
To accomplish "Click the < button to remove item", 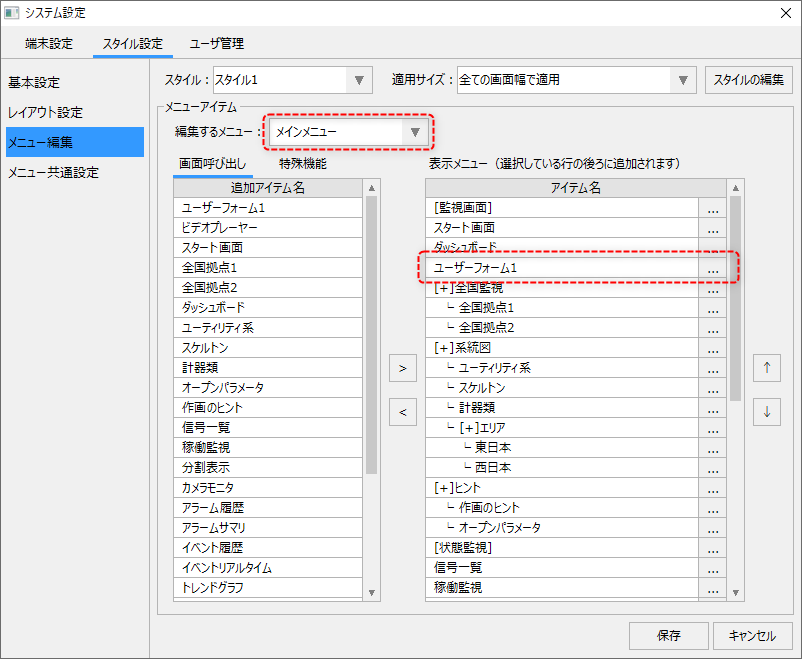I will tap(401, 410).
